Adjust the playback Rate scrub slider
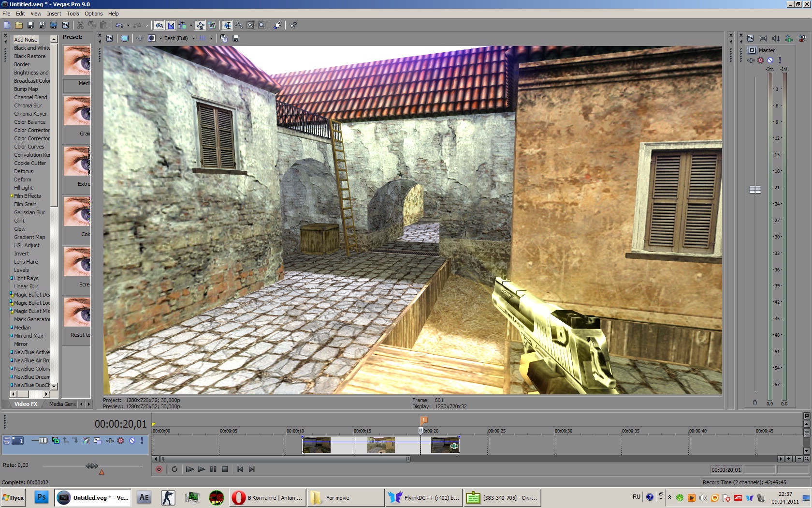812x508 pixels. point(92,466)
